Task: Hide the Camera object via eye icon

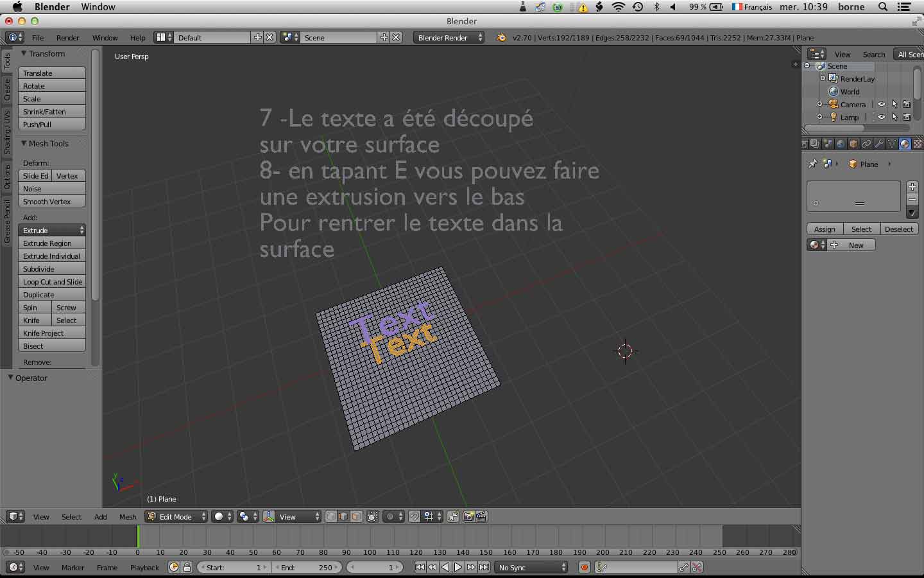Action: [x=882, y=104]
